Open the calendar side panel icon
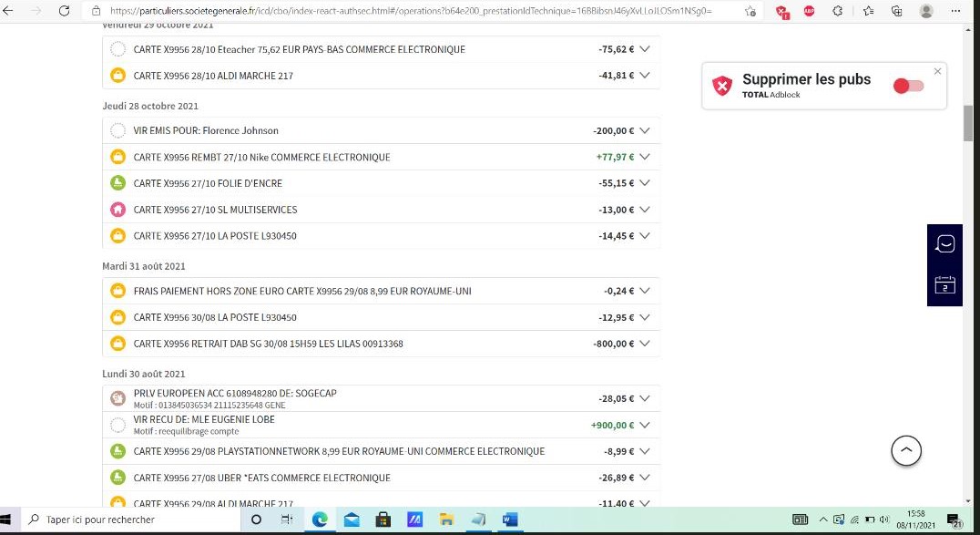The image size is (980, 535). point(944,285)
